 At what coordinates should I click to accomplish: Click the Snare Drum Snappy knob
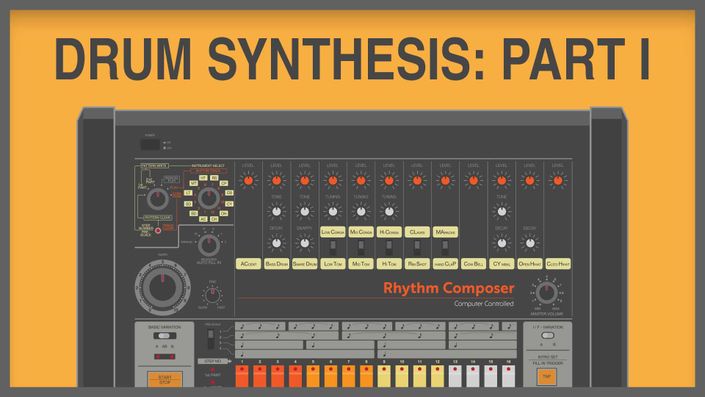click(304, 243)
